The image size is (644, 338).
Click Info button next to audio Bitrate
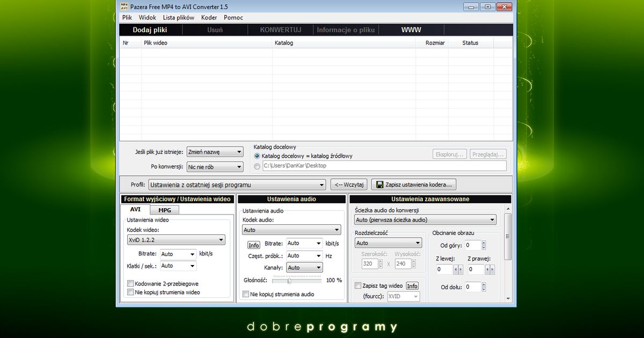click(253, 245)
